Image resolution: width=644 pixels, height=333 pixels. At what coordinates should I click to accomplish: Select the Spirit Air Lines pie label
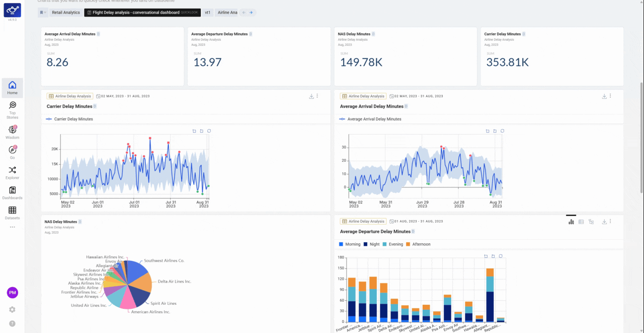coord(164,303)
